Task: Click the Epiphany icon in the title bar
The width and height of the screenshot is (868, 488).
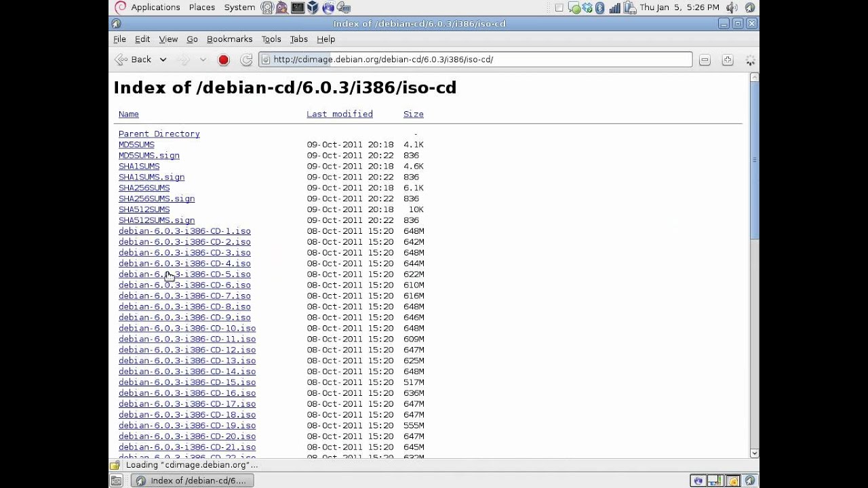Action: (116, 24)
